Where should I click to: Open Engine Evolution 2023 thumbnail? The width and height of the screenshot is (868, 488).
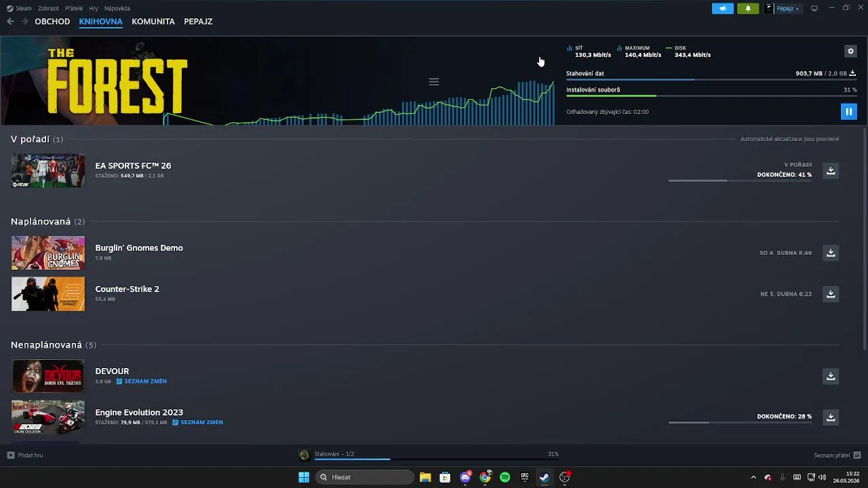pyautogui.click(x=48, y=418)
